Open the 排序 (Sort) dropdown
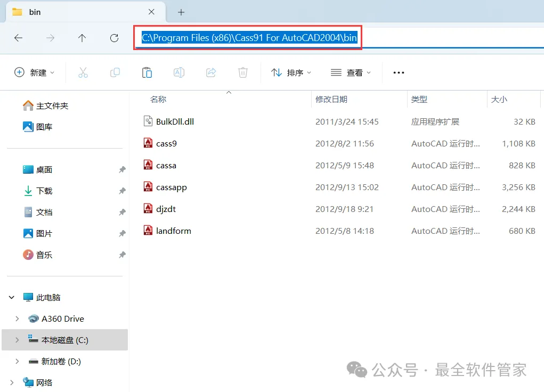The width and height of the screenshot is (544, 392). (x=291, y=72)
